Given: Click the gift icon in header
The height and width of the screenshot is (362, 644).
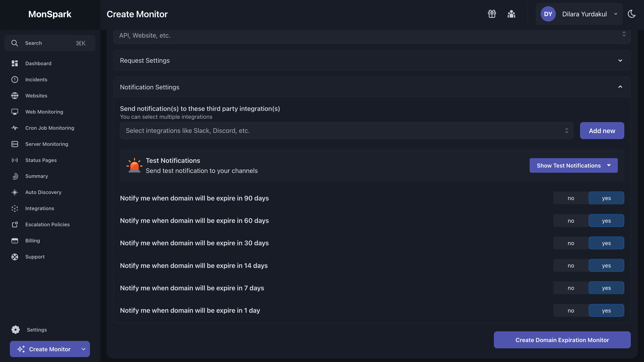Looking at the screenshot, I should (x=492, y=14).
